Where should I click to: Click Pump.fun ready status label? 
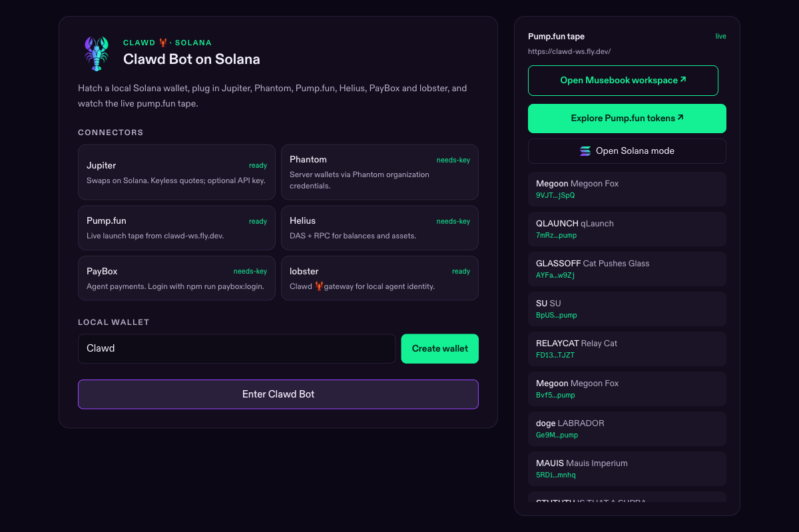258,222
